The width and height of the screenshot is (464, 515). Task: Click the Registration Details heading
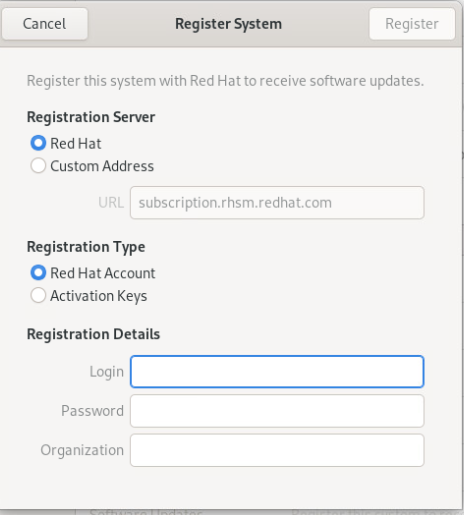(x=93, y=334)
